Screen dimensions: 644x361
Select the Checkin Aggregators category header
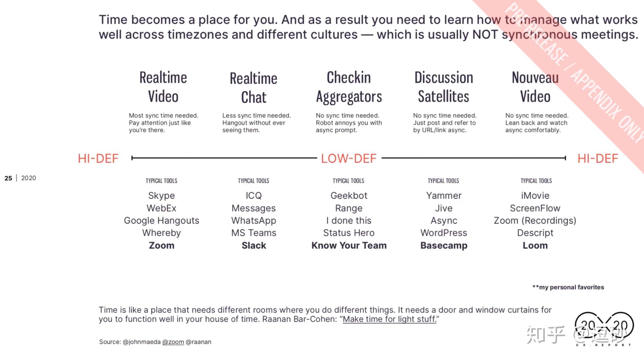point(349,87)
